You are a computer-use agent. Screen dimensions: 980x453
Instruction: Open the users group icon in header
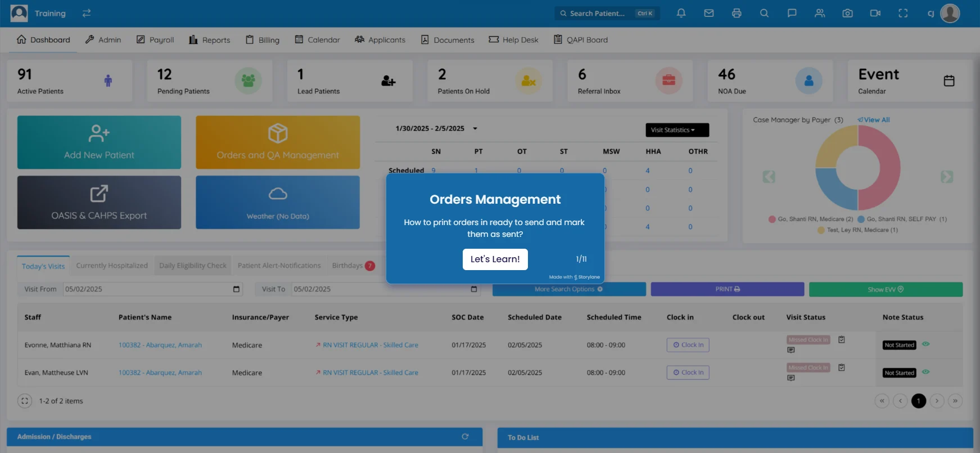[x=820, y=13]
